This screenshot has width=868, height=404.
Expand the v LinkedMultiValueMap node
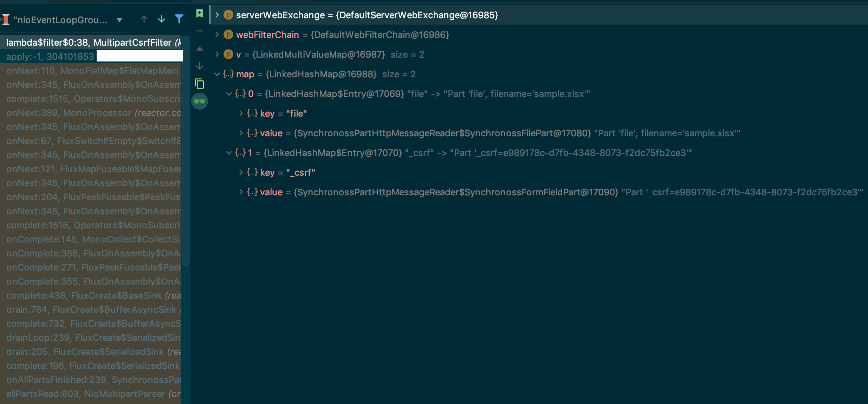[217, 54]
